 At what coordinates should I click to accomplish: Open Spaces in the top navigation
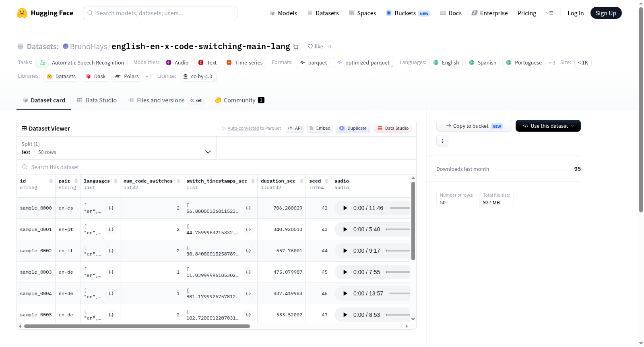coord(363,13)
